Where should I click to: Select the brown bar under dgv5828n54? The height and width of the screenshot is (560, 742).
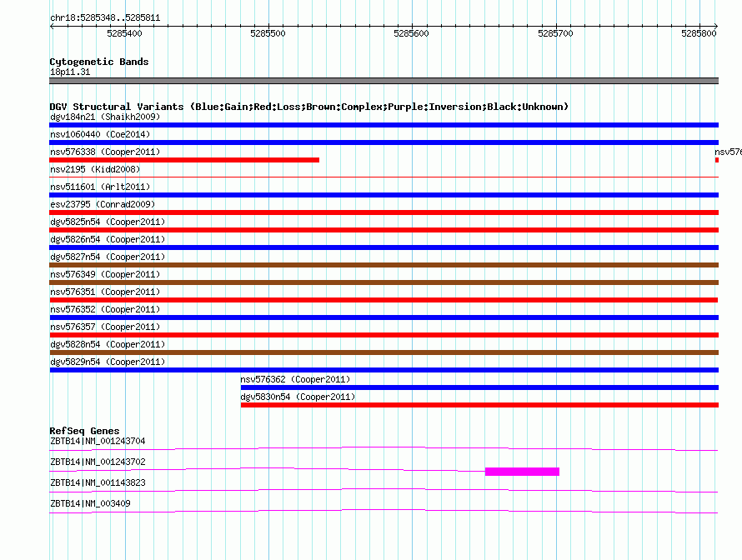tap(384, 352)
